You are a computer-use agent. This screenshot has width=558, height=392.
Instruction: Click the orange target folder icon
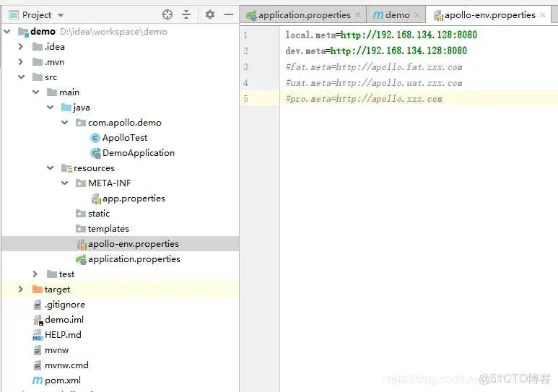pos(38,289)
